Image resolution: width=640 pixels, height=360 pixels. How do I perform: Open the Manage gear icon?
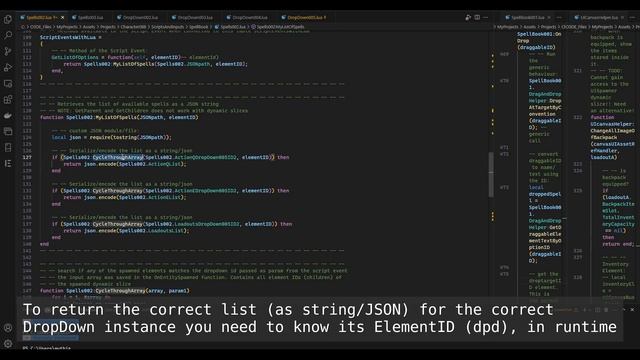coord(8,344)
